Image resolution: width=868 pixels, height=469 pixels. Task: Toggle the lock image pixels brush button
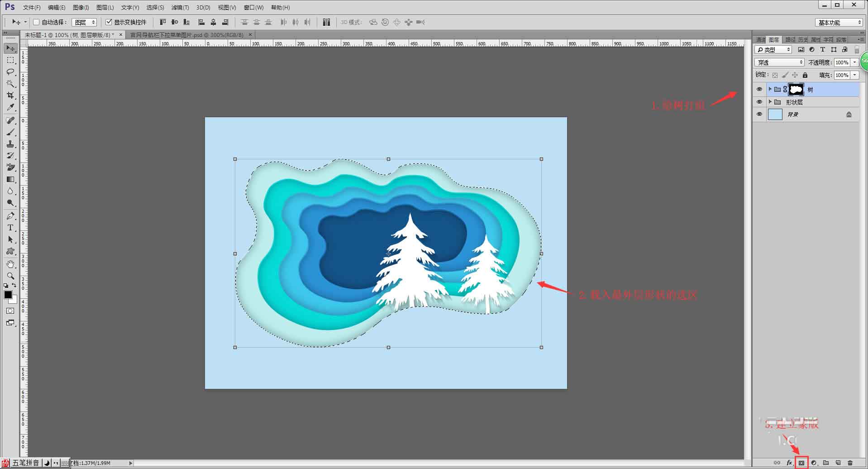[x=785, y=75]
